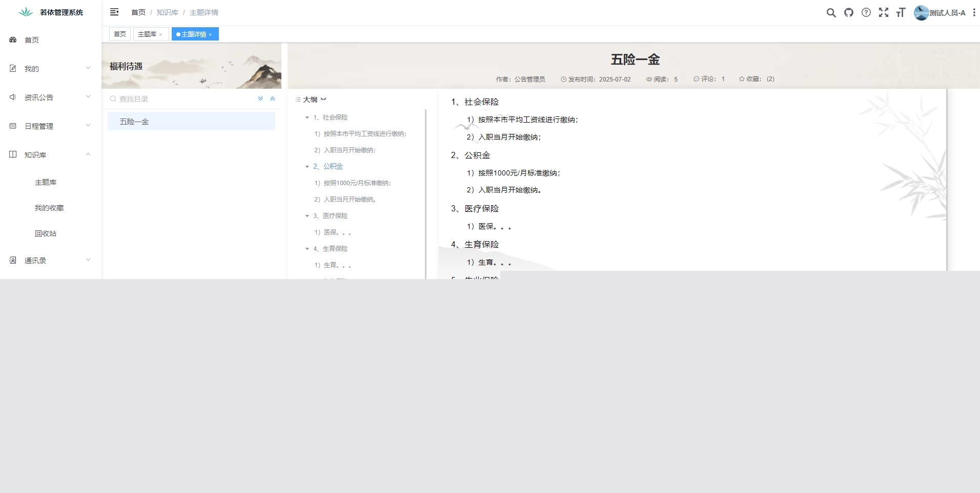
Task: Open the layout font size icon
Action: (901, 13)
